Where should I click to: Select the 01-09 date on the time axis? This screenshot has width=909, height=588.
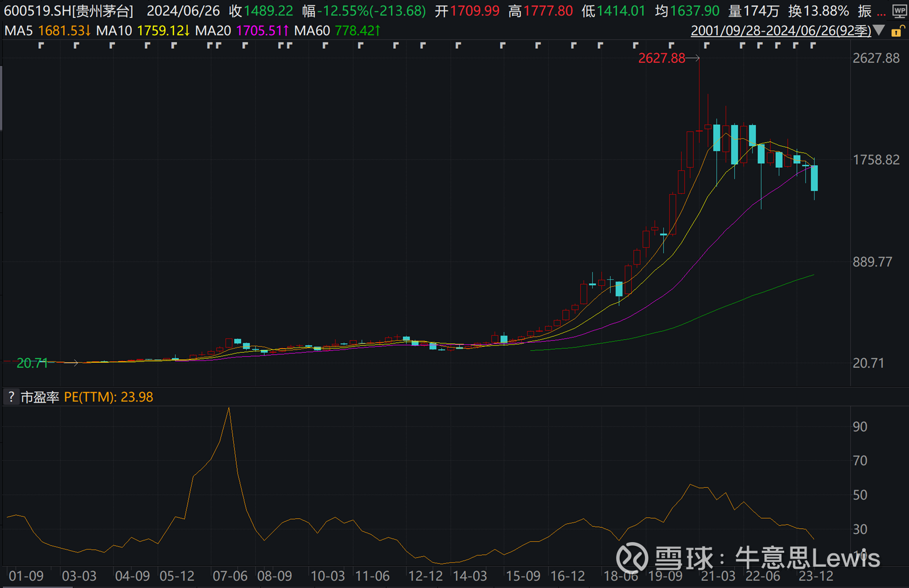click(x=26, y=576)
